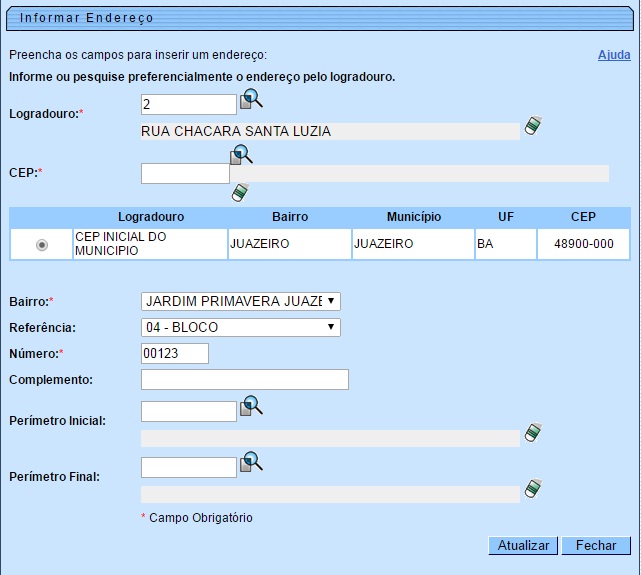641x575 pixels.
Task: Click the Fechar button
Action: (x=596, y=546)
